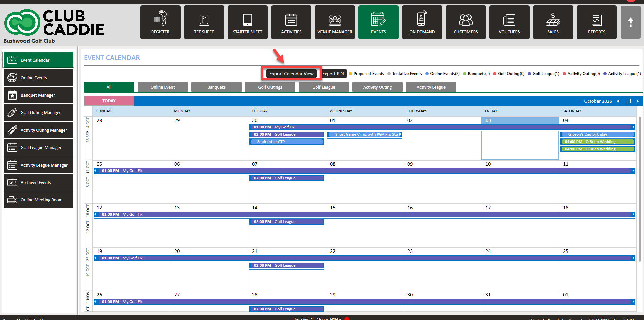
Task: Open the Vouchers section
Action: 509,22
